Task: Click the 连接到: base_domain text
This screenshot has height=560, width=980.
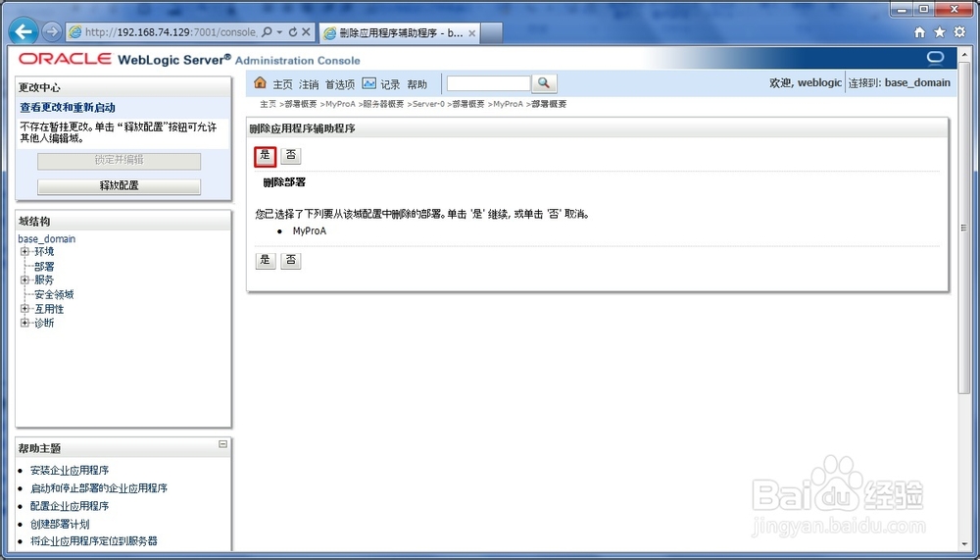Action: [x=899, y=82]
